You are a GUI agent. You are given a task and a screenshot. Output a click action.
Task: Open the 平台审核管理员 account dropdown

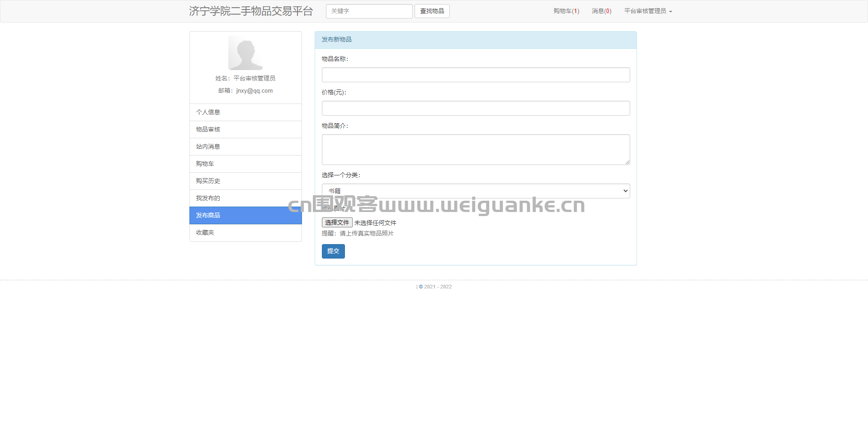[x=648, y=11]
